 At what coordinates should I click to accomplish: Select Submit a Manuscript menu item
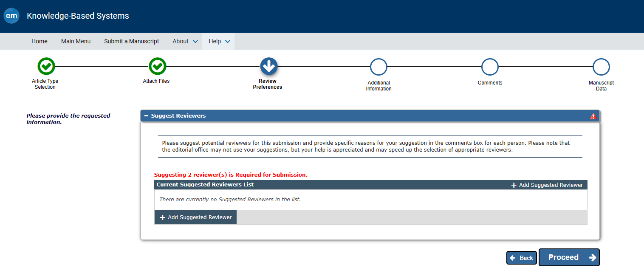coord(132,41)
